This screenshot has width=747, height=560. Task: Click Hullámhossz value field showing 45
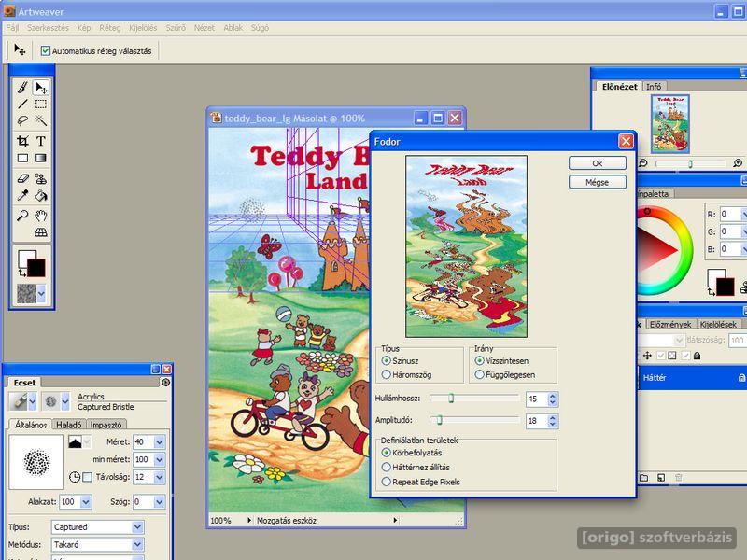pos(537,399)
